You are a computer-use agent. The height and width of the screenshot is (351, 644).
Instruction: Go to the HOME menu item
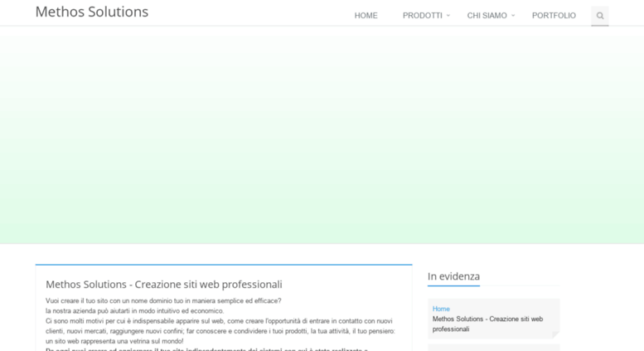pyautogui.click(x=366, y=16)
